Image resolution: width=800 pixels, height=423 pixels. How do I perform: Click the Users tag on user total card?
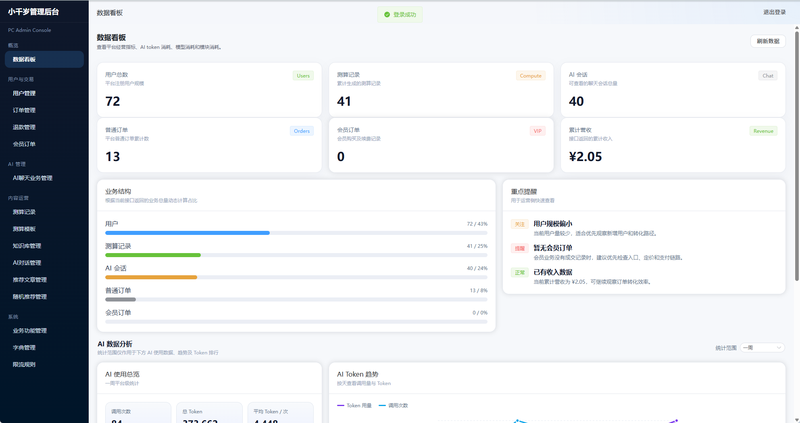pyautogui.click(x=303, y=76)
